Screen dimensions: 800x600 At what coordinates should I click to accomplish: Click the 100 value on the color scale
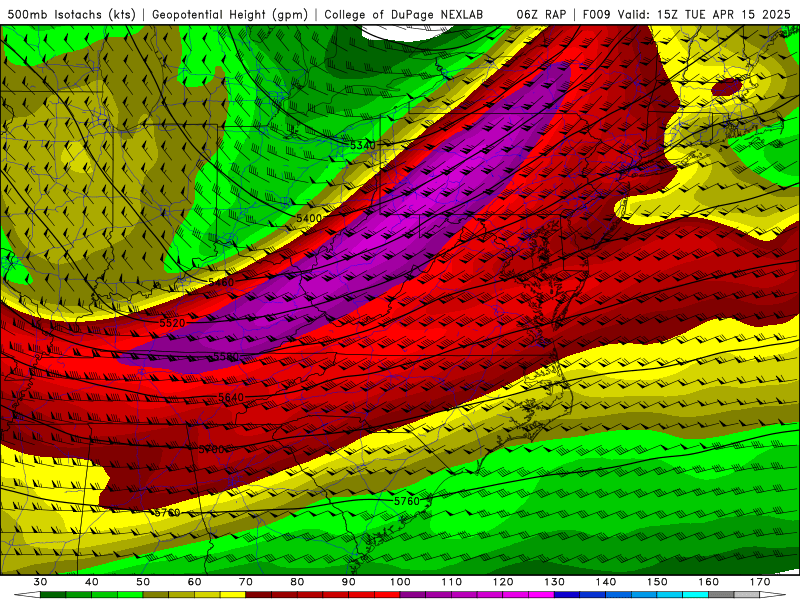401,582
